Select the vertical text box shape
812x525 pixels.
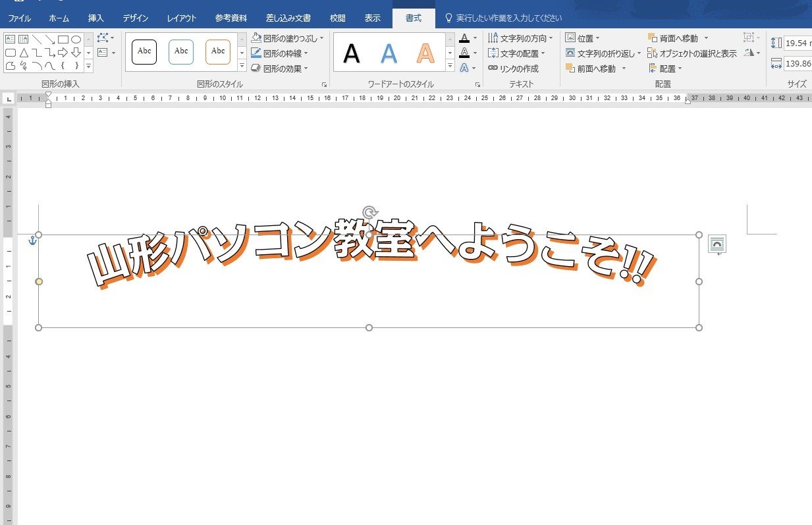click(x=23, y=40)
